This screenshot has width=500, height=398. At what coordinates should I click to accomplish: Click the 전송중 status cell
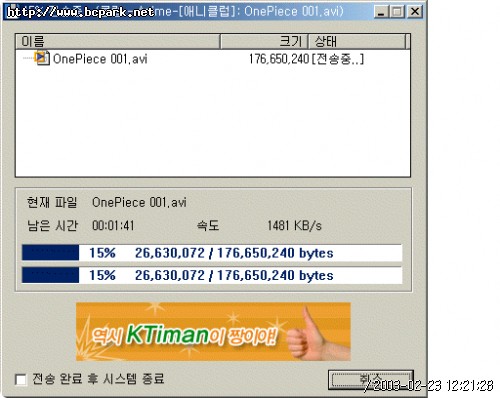(337, 59)
